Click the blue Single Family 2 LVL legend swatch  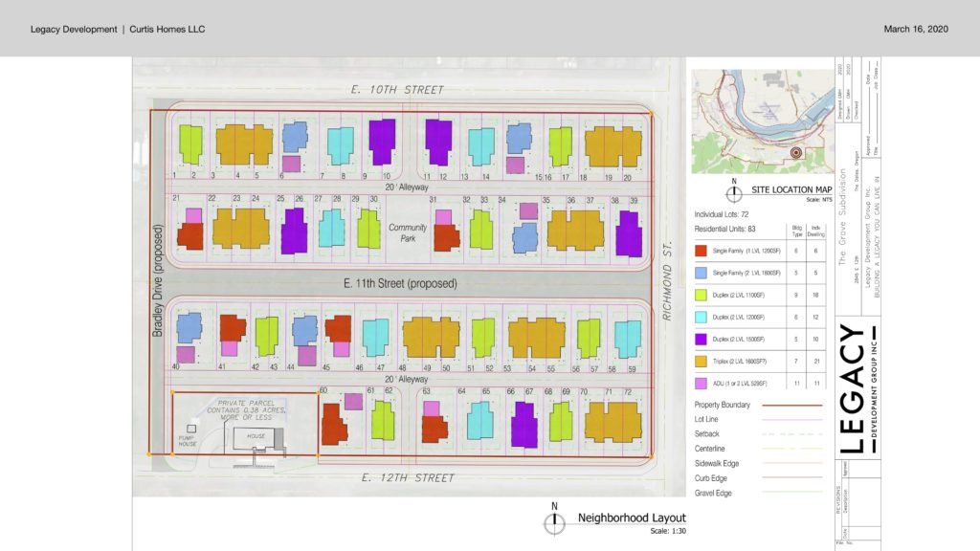pyautogui.click(x=701, y=273)
